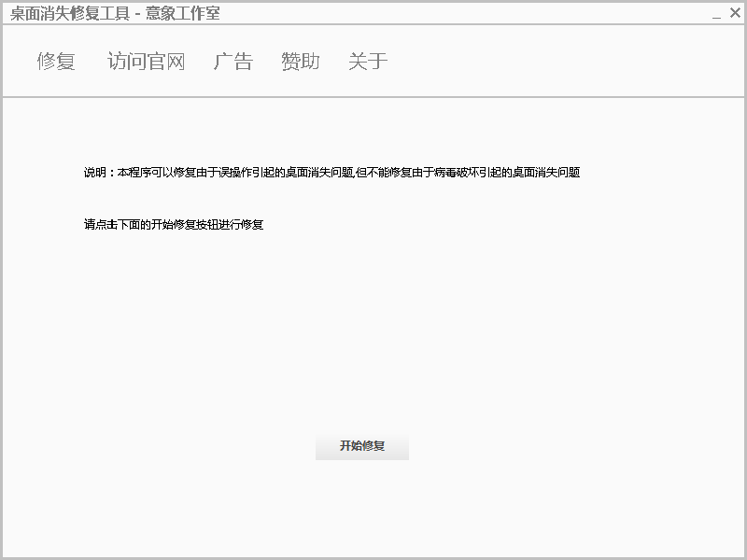Start the desktop repair process
This screenshot has width=747, height=560.
[363, 445]
